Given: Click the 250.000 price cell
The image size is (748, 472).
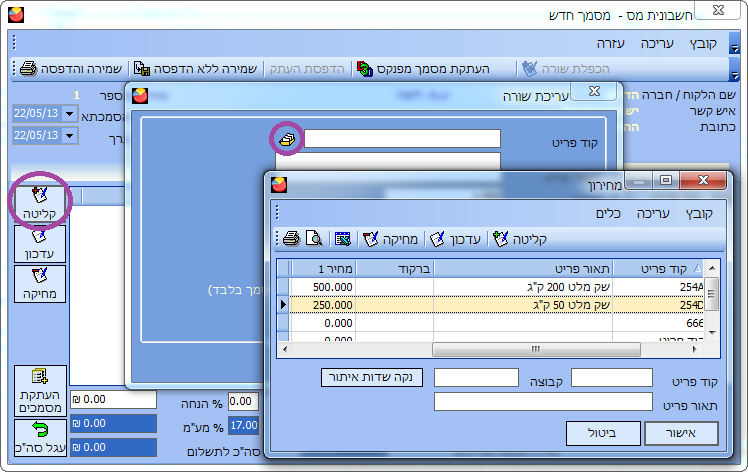Looking at the screenshot, I should click(323, 305).
